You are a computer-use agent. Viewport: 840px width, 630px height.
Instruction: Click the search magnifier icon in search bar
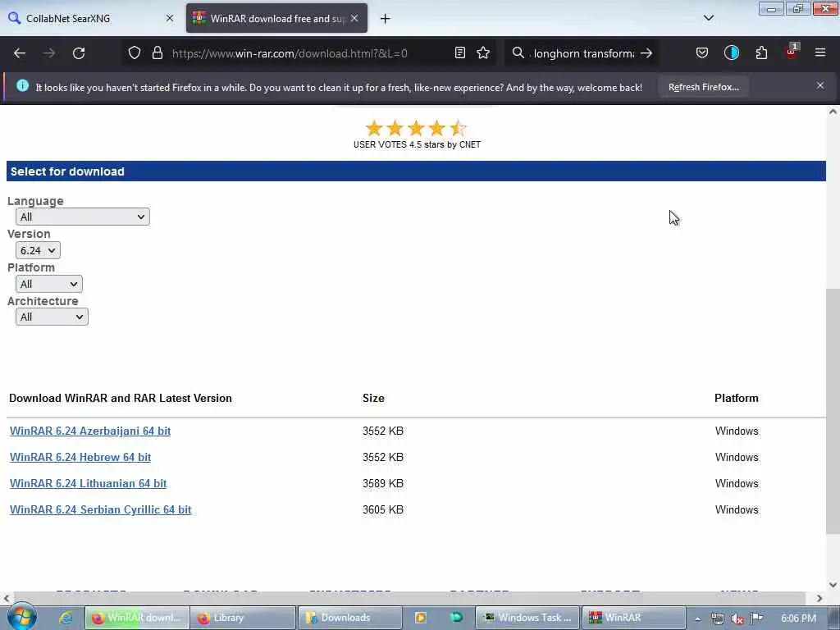(x=518, y=53)
